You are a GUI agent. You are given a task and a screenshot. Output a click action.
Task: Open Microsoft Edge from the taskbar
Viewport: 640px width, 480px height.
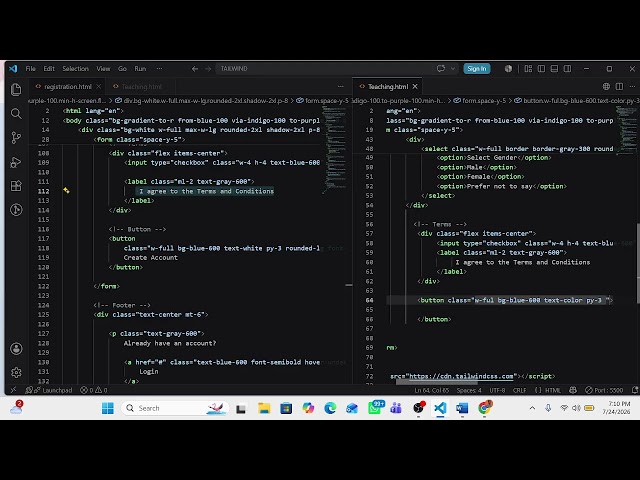tap(330, 408)
